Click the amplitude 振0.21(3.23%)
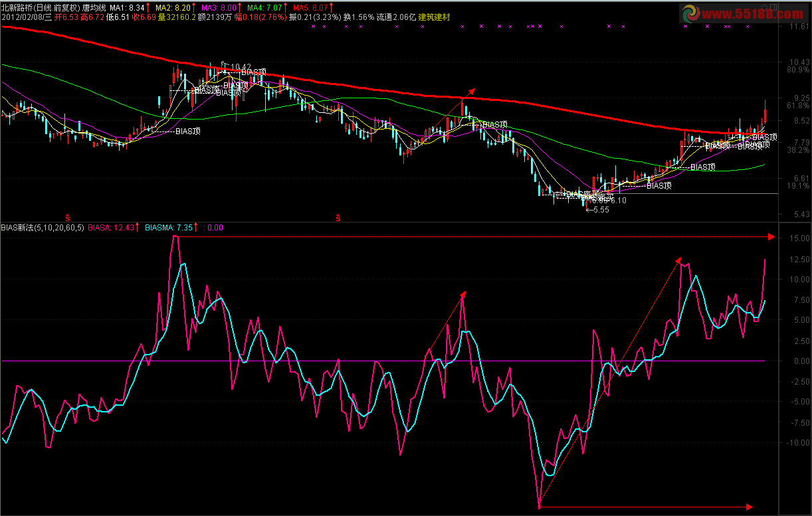 pyautogui.click(x=315, y=17)
